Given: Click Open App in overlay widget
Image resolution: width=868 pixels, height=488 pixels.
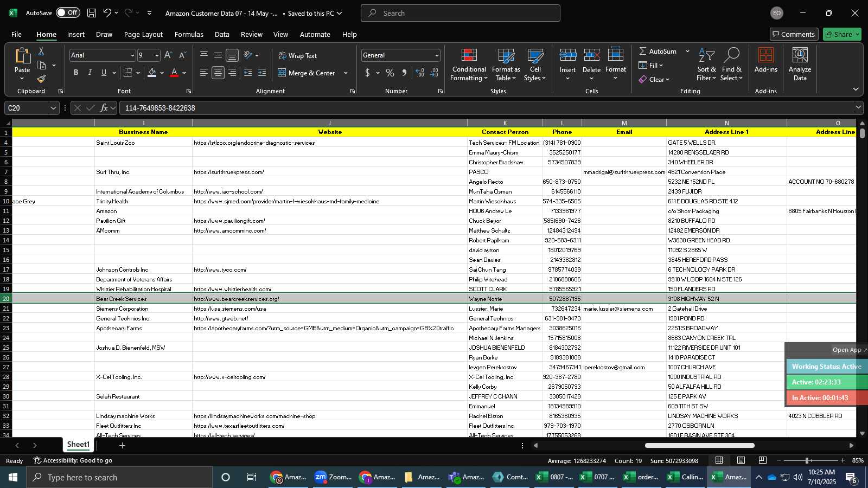Looking at the screenshot, I should click(x=850, y=350).
